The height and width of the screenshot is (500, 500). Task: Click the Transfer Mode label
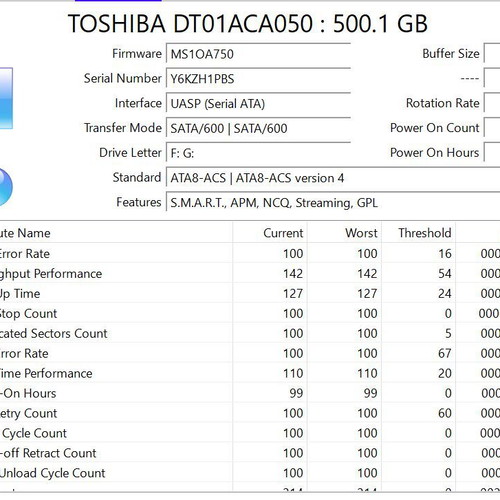pyautogui.click(x=123, y=128)
